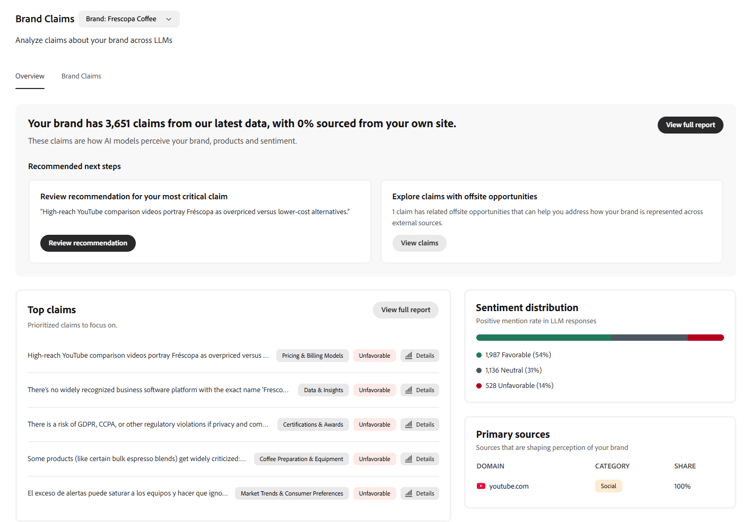Click the Data & Insights tag

323,390
